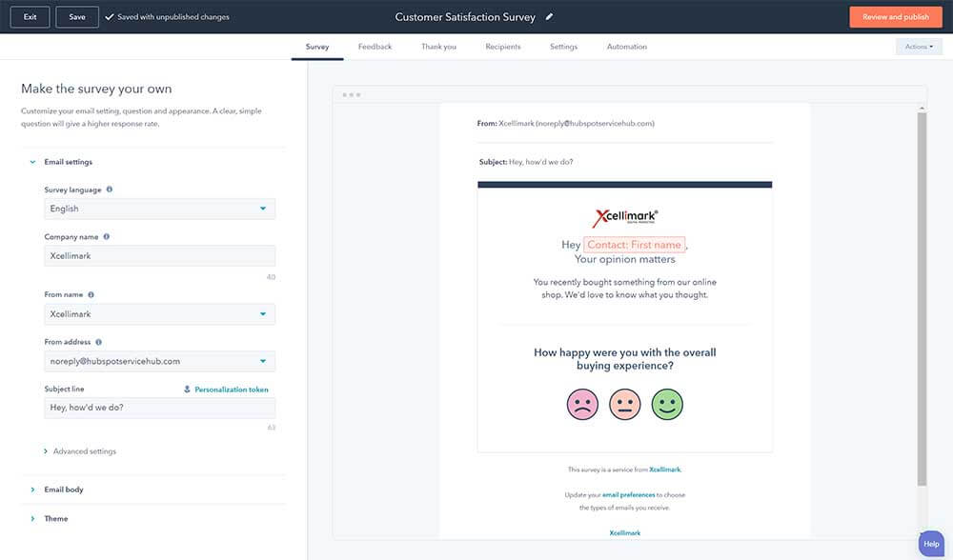Open the Survey language dropdown
This screenshot has width=953, height=560.
coord(160,209)
